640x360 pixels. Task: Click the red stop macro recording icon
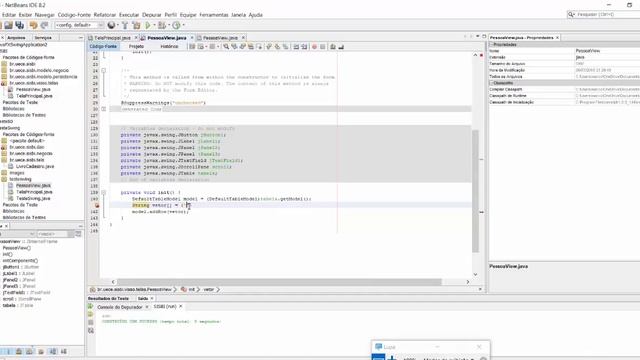[314, 47]
